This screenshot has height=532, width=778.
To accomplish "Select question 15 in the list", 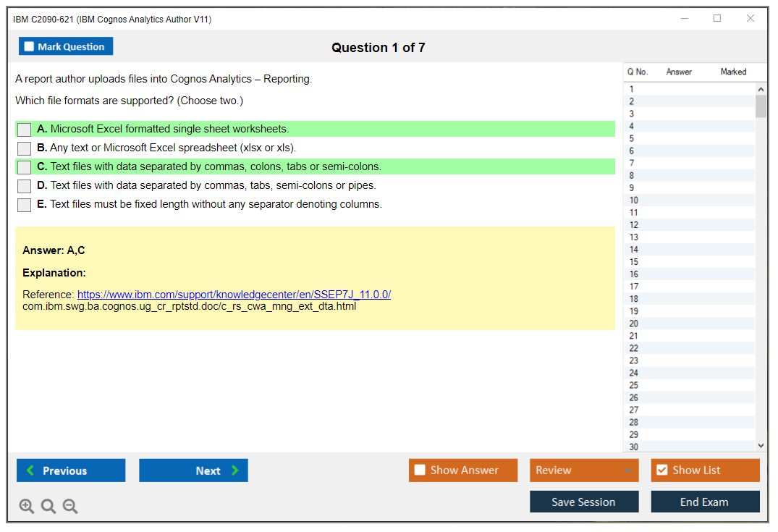I will [634, 262].
